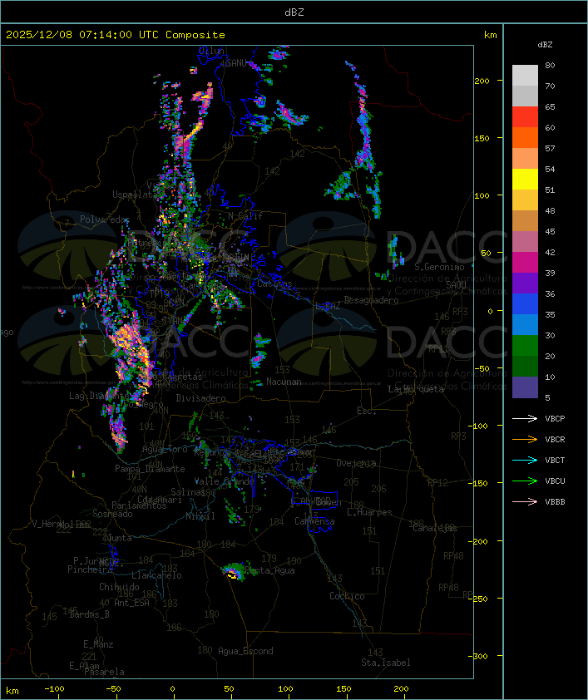
Task: Click the Divisadero map label
Action: (x=200, y=397)
